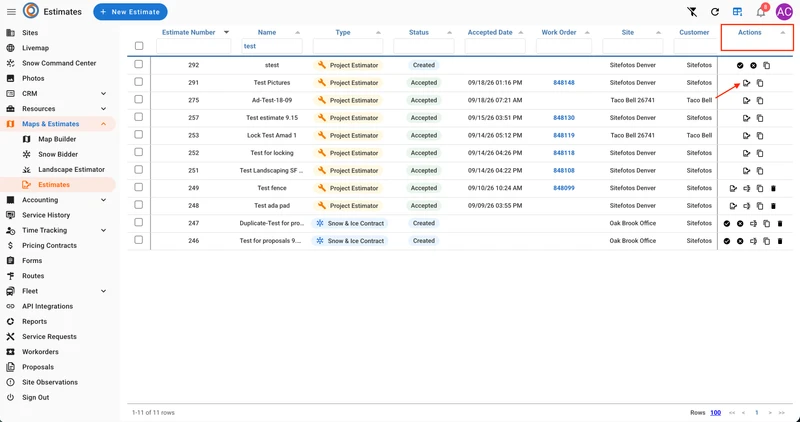Reject estimate 292 with the X icon

click(753, 65)
